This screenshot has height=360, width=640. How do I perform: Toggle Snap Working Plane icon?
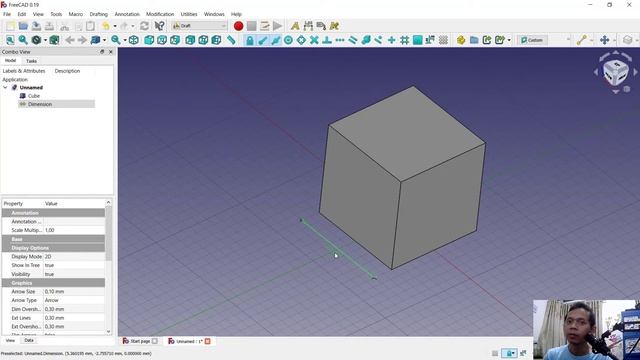tap(418, 40)
